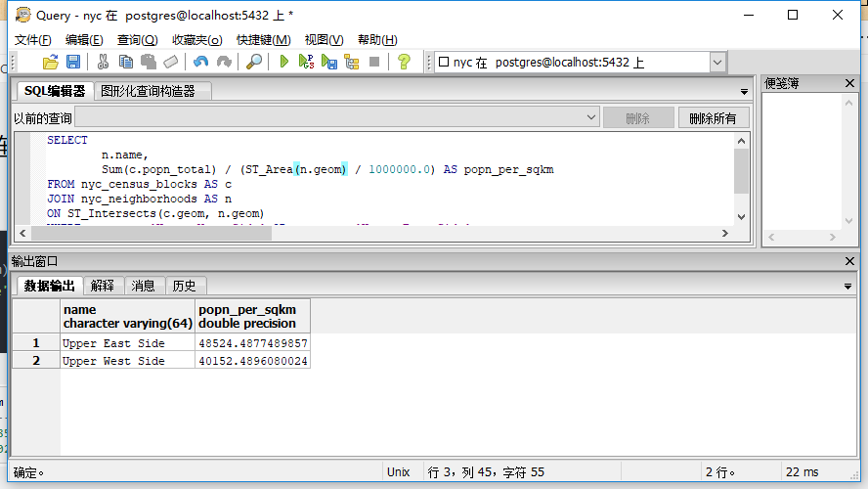Open a SQL file with the folder icon
This screenshot has width=868, height=489.
pos(51,62)
